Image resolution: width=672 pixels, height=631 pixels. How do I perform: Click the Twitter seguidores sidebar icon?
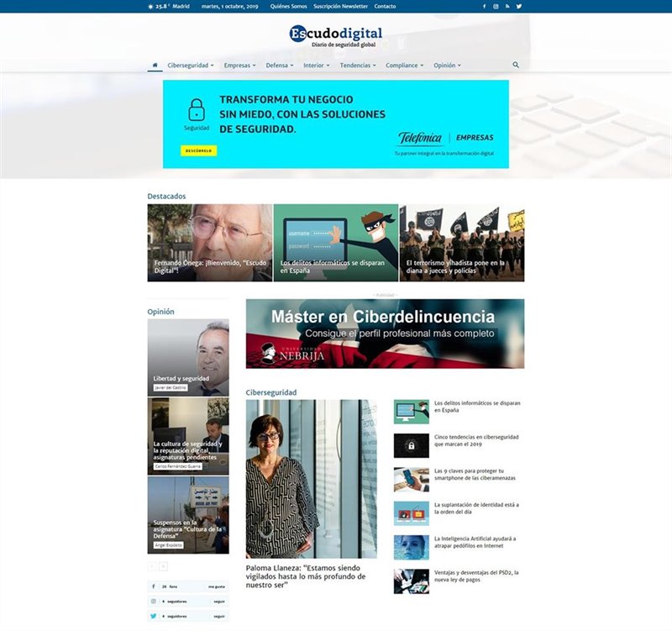pyautogui.click(x=154, y=616)
